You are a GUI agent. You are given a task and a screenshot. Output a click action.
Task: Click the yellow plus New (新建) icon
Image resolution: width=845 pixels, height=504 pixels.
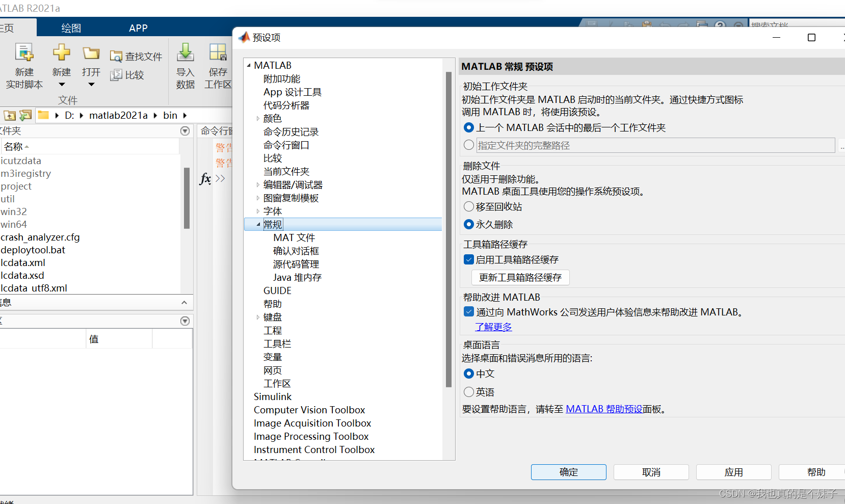pos(61,52)
